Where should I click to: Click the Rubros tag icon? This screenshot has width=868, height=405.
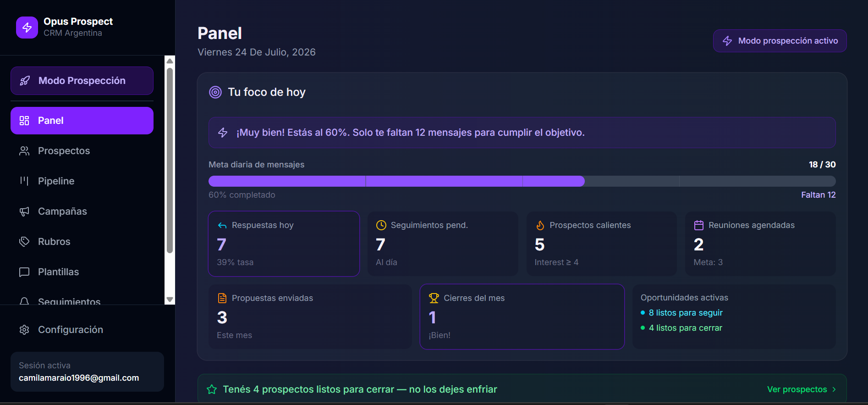click(x=24, y=242)
